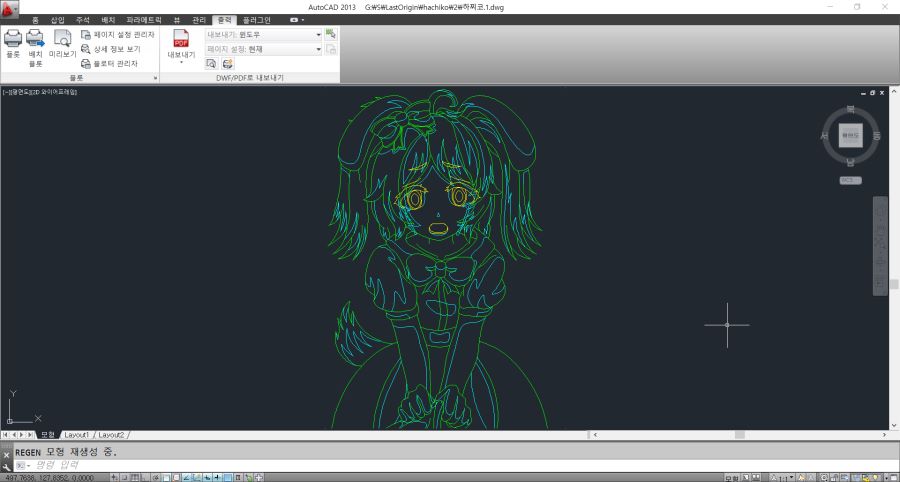Click the command line input field

[200, 465]
